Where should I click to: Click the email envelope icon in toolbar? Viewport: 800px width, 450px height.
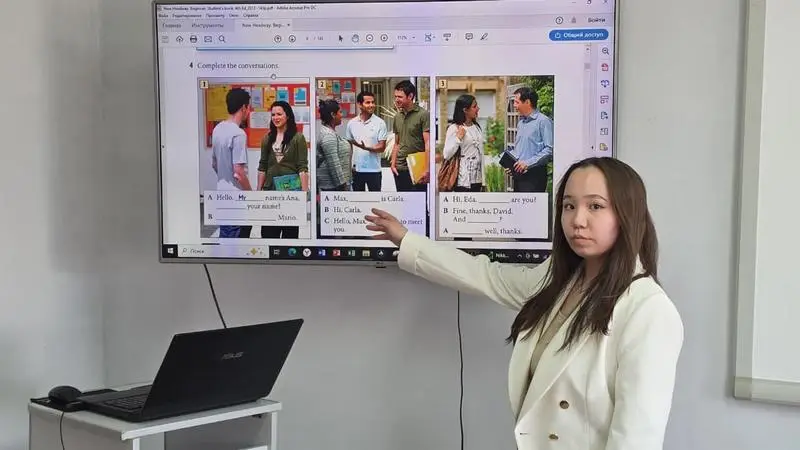tap(207, 39)
